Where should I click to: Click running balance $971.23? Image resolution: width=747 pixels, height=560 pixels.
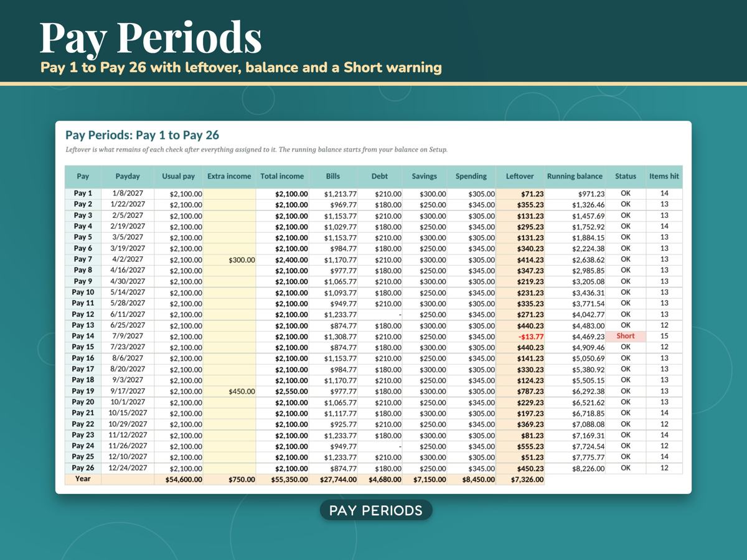pyautogui.click(x=575, y=194)
